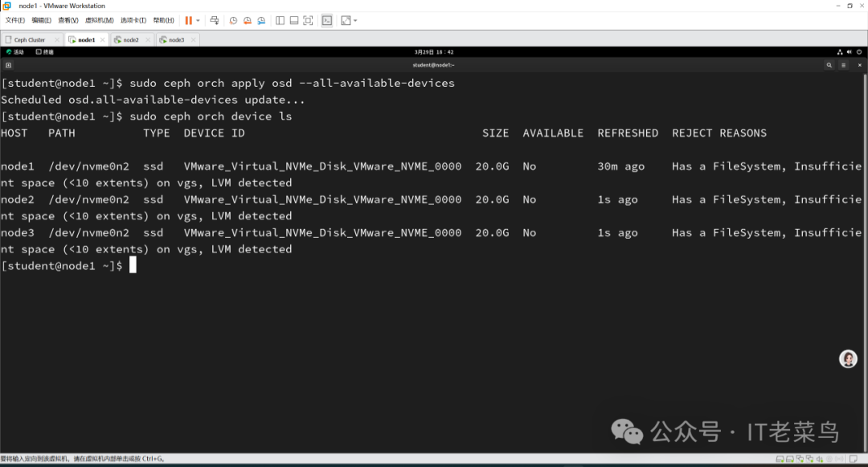Select the node1 tab

pos(86,40)
